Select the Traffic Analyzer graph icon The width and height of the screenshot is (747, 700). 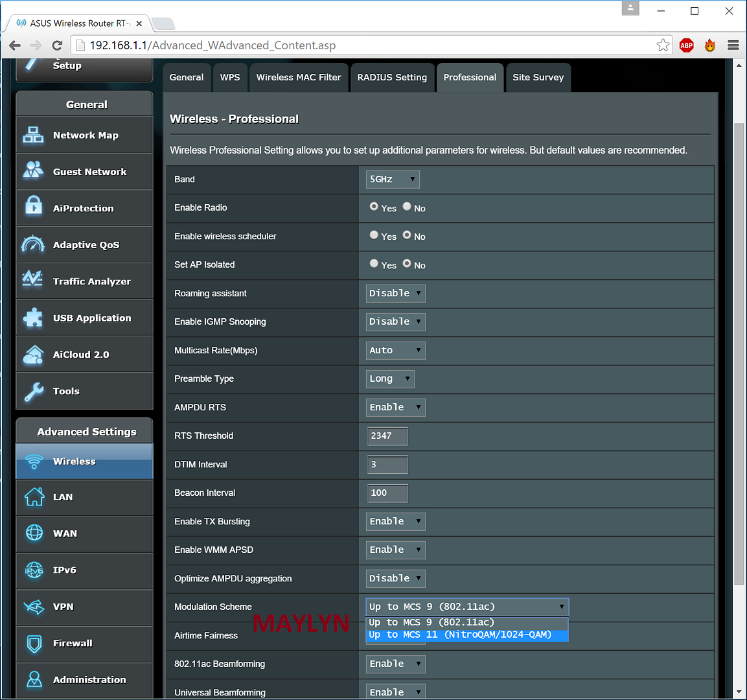(x=33, y=279)
